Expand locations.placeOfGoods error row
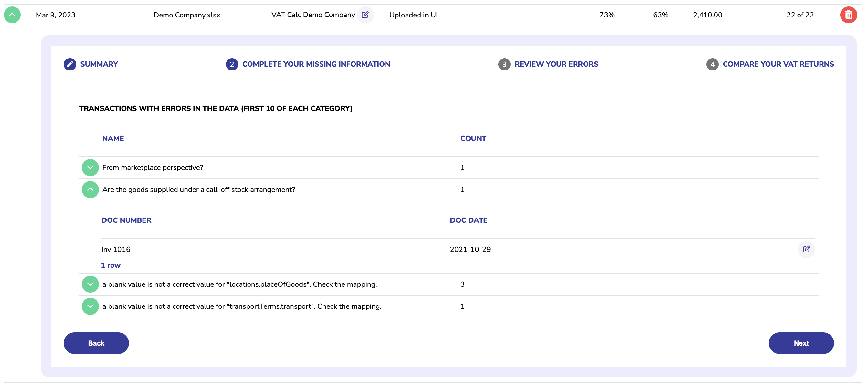 tap(90, 284)
